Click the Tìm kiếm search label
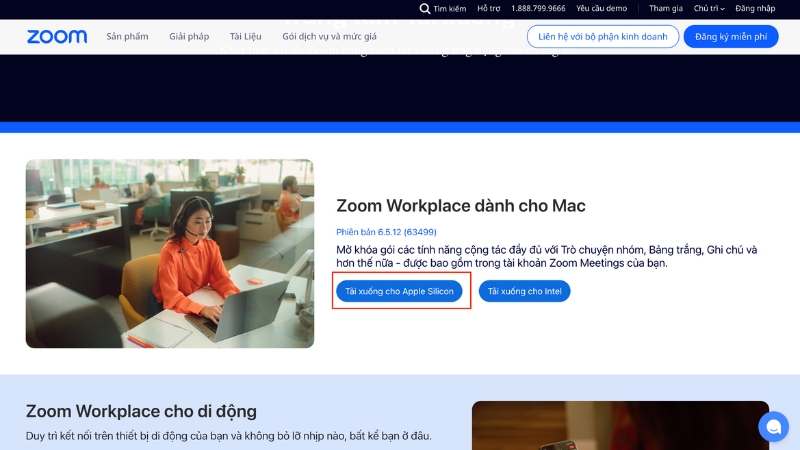Viewport: 800px width, 450px height. [x=449, y=9]
